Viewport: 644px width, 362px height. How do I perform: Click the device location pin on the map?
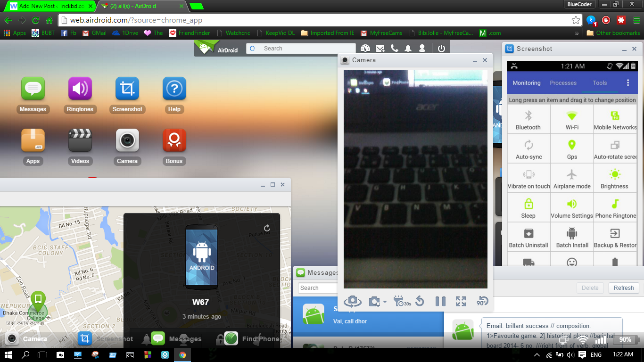37,302
